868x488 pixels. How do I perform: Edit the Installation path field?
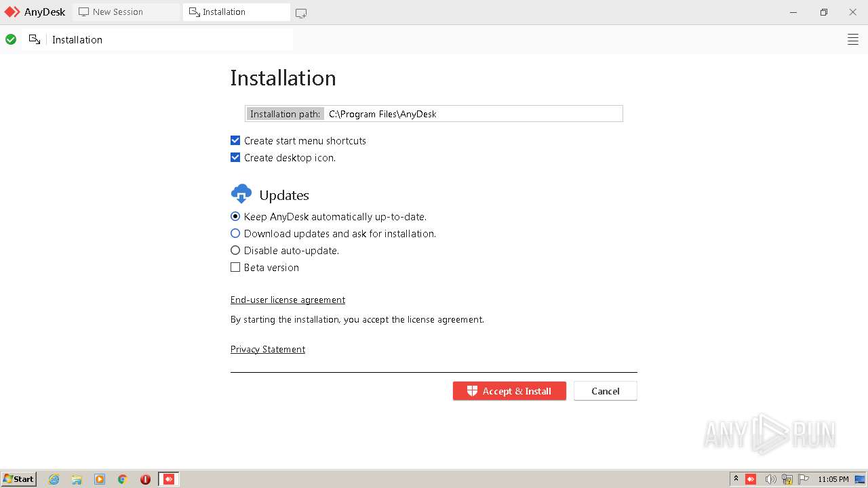pyautogui.click(x=434, y=114)
